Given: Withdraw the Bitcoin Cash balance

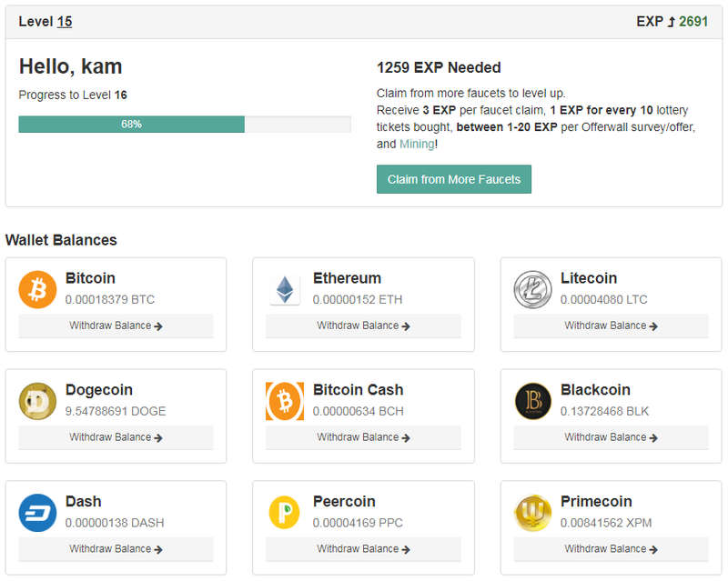Looking at the screenshot, I should click(363, 437).
